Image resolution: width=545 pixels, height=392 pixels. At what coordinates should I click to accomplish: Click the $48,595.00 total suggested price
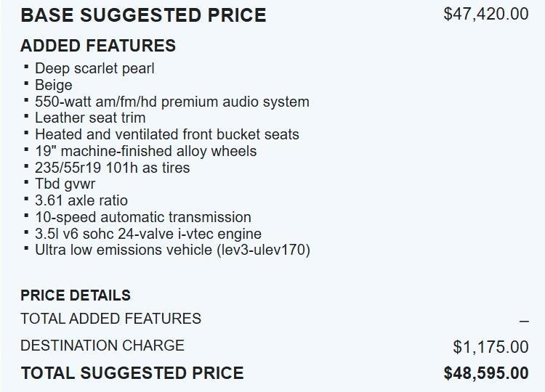coord(485,373)
